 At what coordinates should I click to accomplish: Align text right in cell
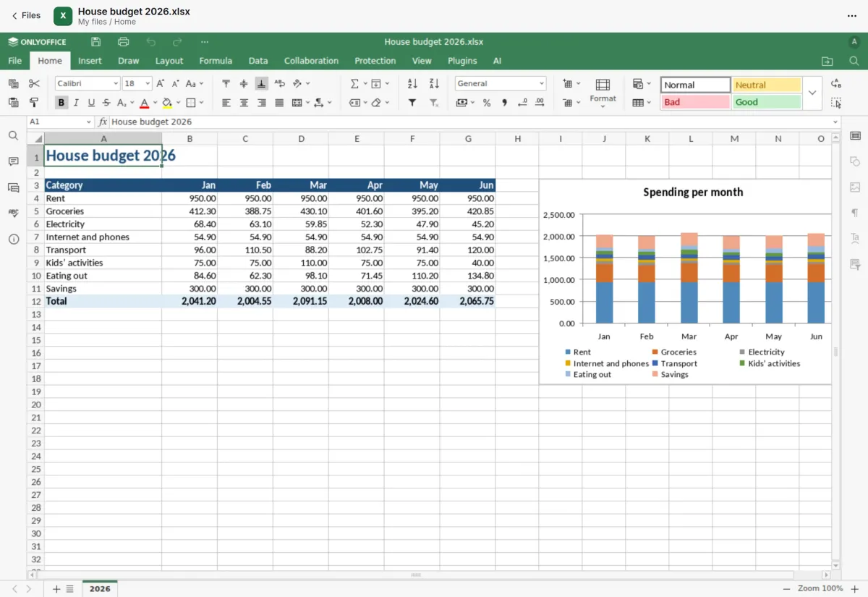[261, 103]
